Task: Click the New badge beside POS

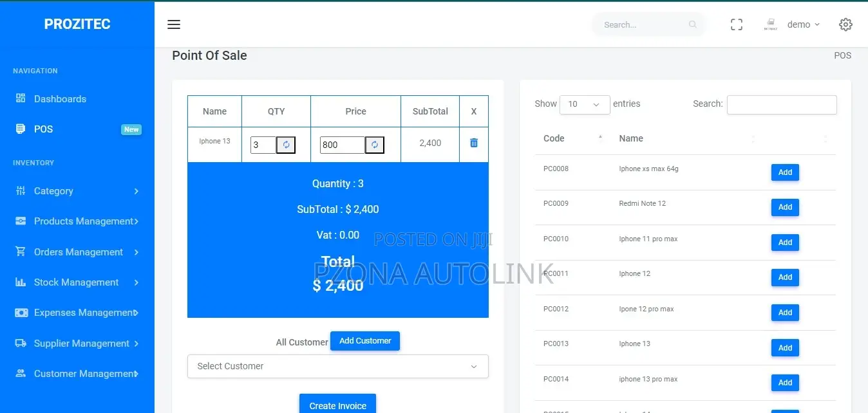Action: (x=131, y=129)
